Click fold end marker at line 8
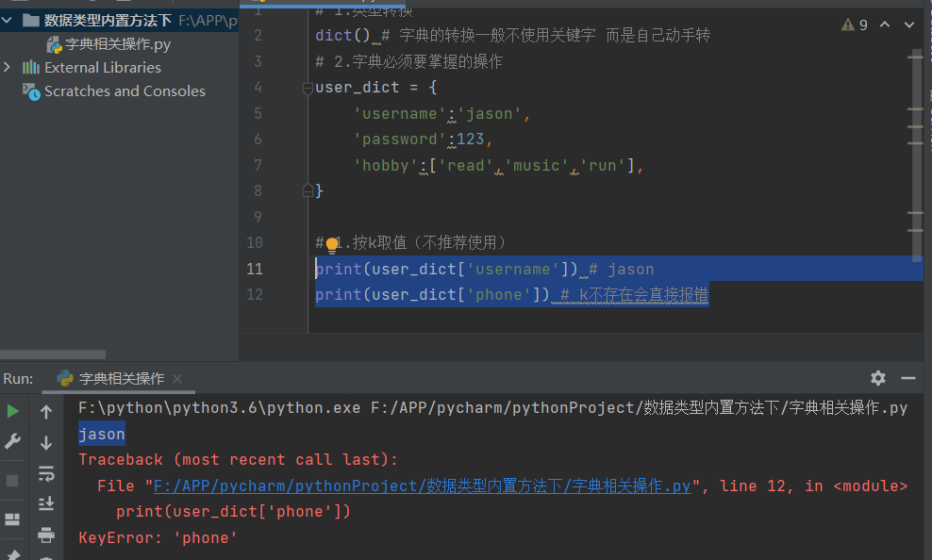 point(308,190)
